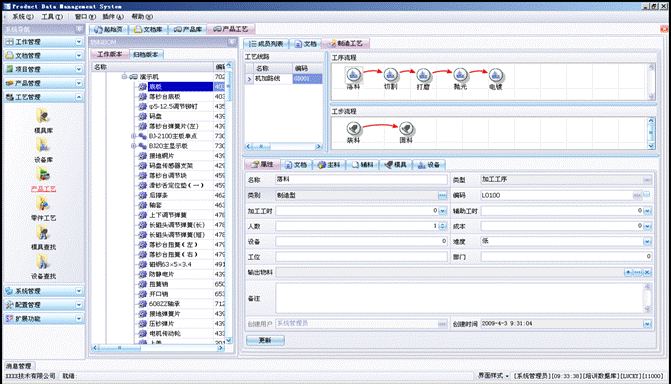Screen dimensions: 671x384
Task: Click the 工位 input field
Action: [361, 257]
